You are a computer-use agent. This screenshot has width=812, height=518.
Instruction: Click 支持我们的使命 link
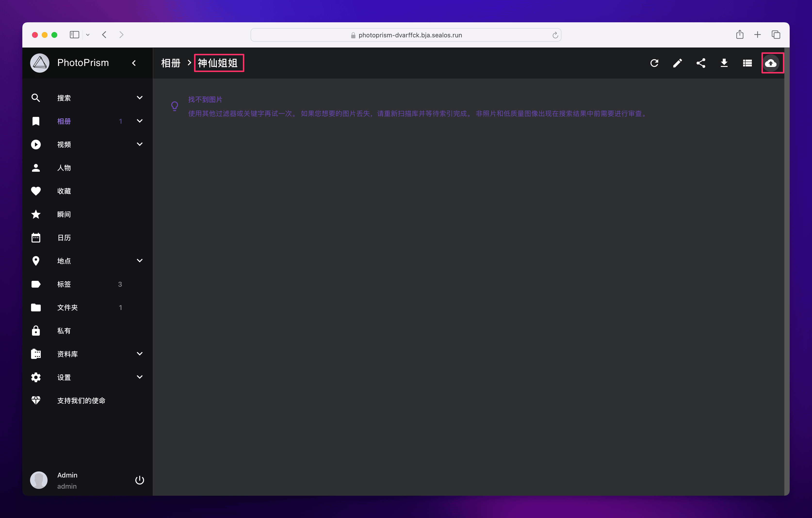click(x=81, y=401)
